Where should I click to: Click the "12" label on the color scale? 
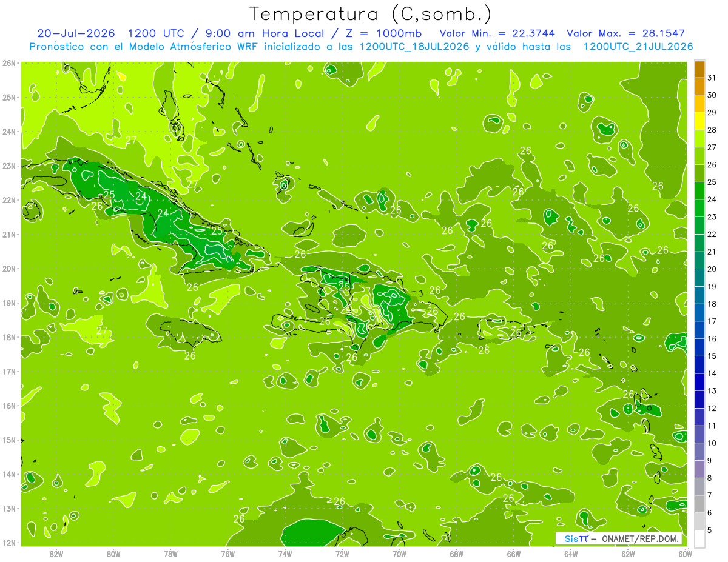712,408
